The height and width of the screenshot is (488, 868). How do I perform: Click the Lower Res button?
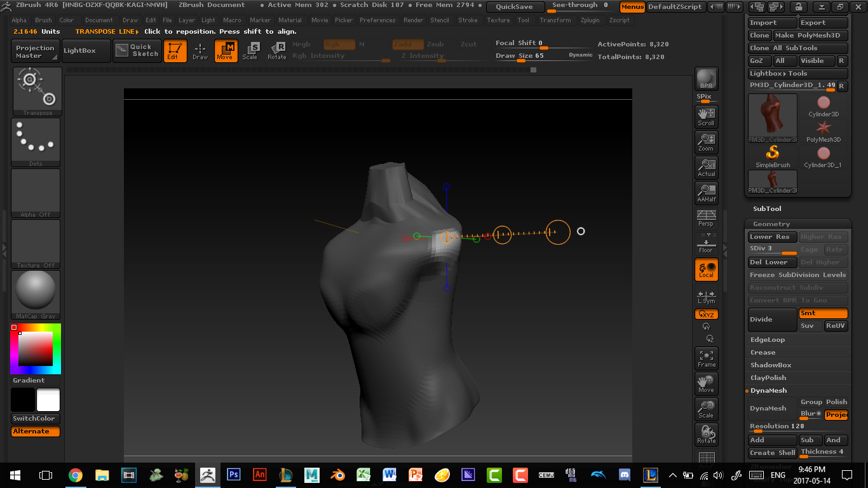772,237
